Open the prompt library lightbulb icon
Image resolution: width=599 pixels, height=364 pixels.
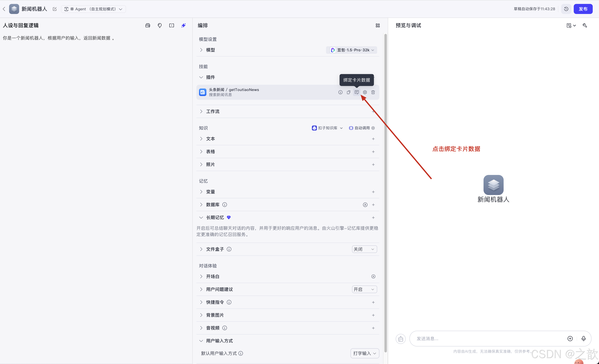pos(159,25)
